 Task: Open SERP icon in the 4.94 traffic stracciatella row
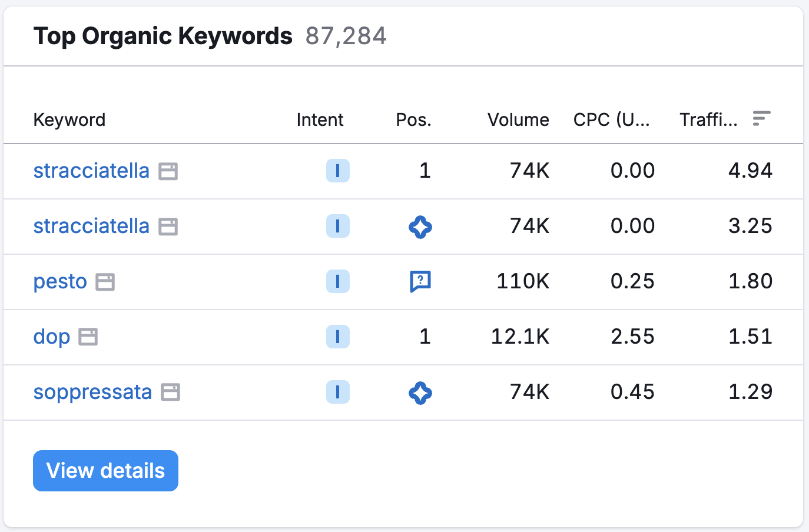click(x=168, y=172)
